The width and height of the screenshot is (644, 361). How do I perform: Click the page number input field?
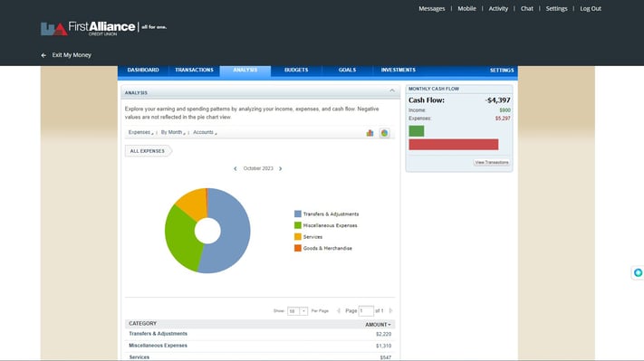(x=366, y=311)
